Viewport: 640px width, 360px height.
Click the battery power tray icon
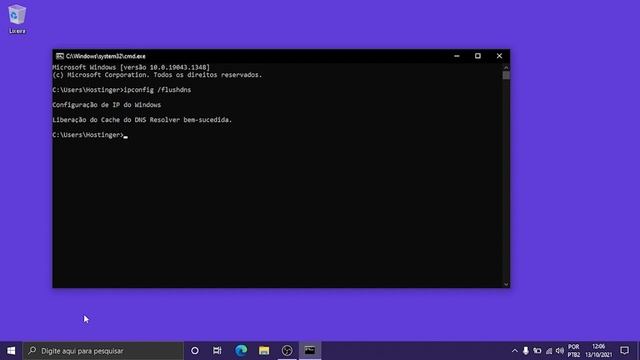click(x=537, y=351)
